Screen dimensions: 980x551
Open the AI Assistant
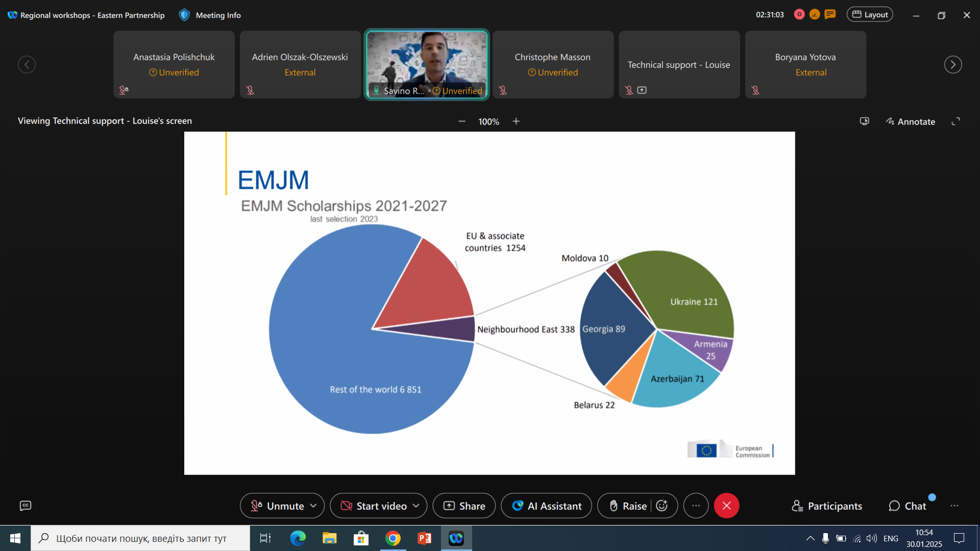point(546,506)
